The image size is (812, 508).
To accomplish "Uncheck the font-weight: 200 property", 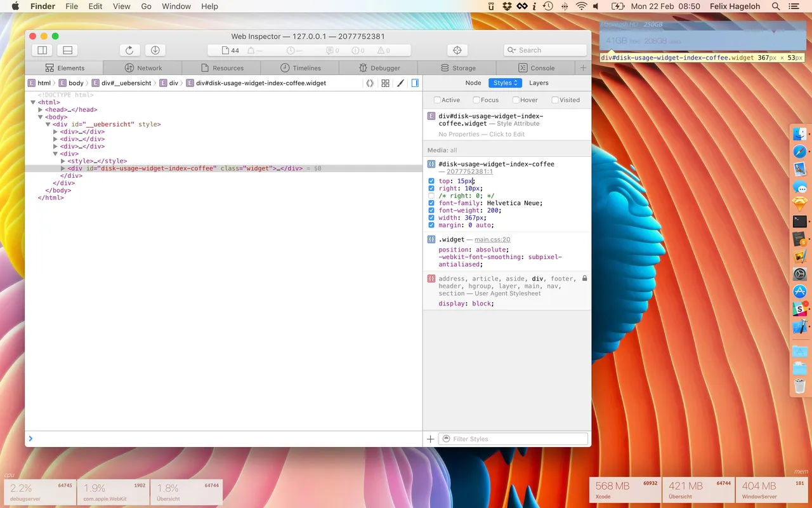I will (431, 210).
